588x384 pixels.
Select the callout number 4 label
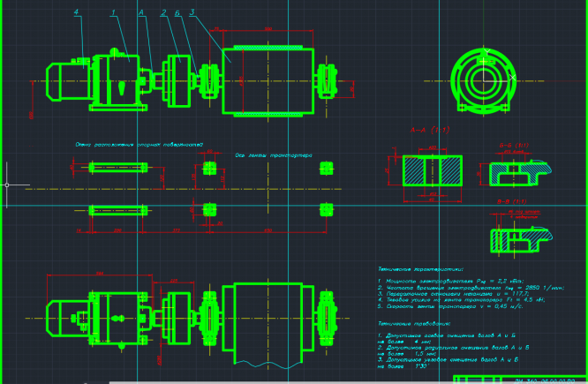click(x=76, y=12)
